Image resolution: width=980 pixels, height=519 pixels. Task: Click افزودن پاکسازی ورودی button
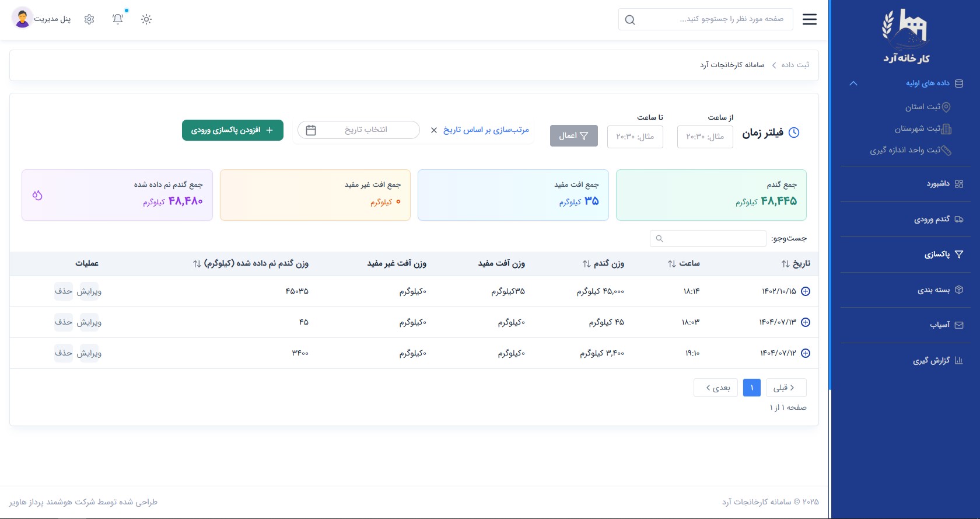pos(233,130)
